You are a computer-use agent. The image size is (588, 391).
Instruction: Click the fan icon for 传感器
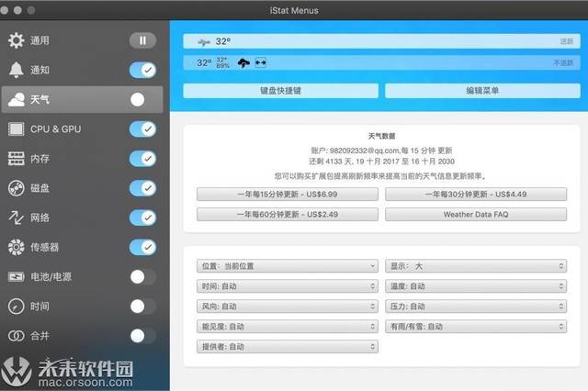[x=17, y=247]
